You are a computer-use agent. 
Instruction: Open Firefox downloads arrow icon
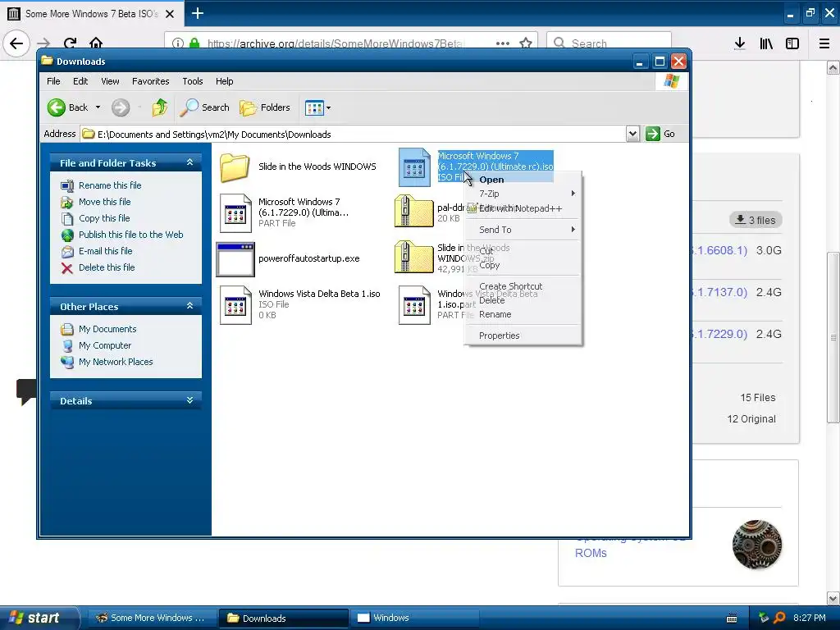pos(740,43)
